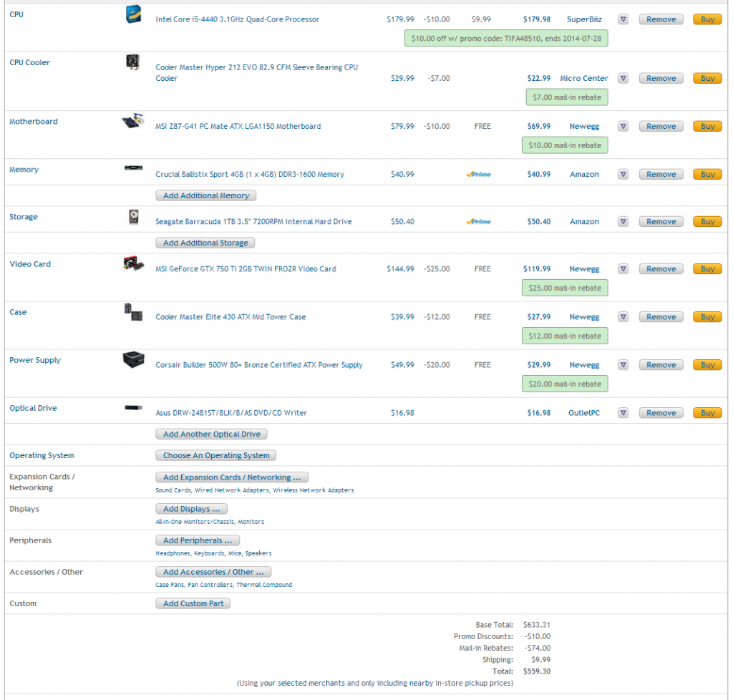733x700 pixels.
Task: Buy the Seagate Barracuda from Amazon
Action: [707, 222]
